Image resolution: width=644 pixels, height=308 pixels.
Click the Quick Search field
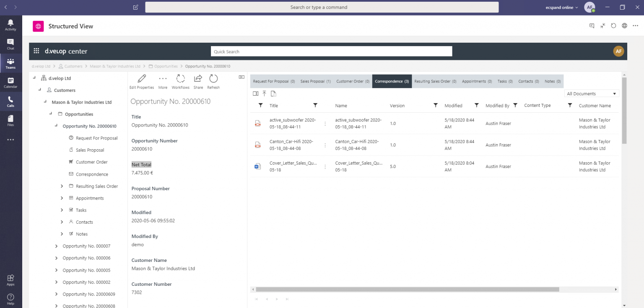point(331,52)
